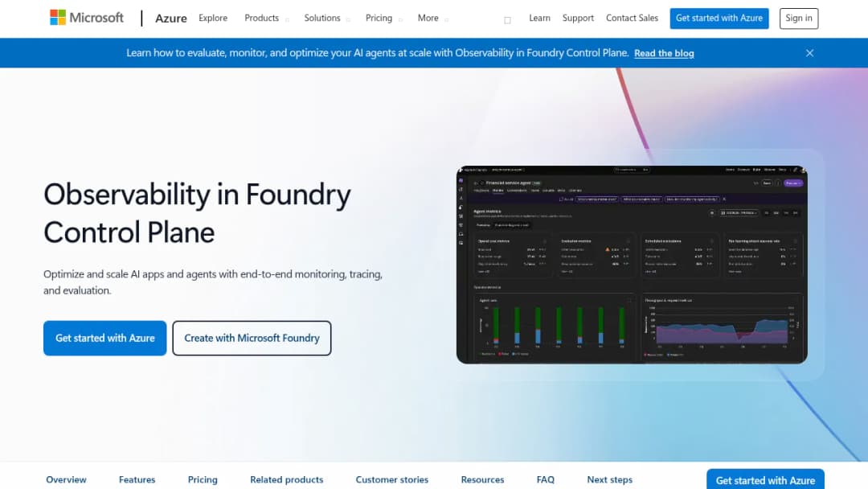Switch to the Resources tab
The width and height of the screenshot is (868, 489).
[x=482, y=479]
